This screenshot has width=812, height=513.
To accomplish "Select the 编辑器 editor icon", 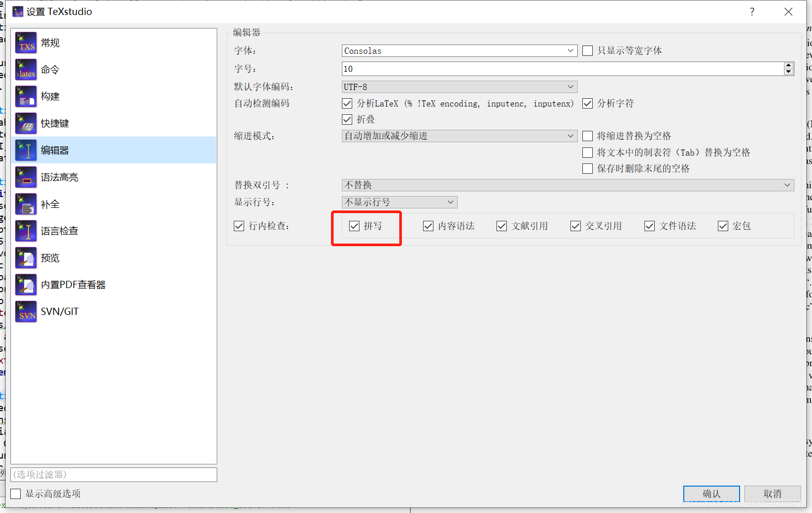I will 26,150.
